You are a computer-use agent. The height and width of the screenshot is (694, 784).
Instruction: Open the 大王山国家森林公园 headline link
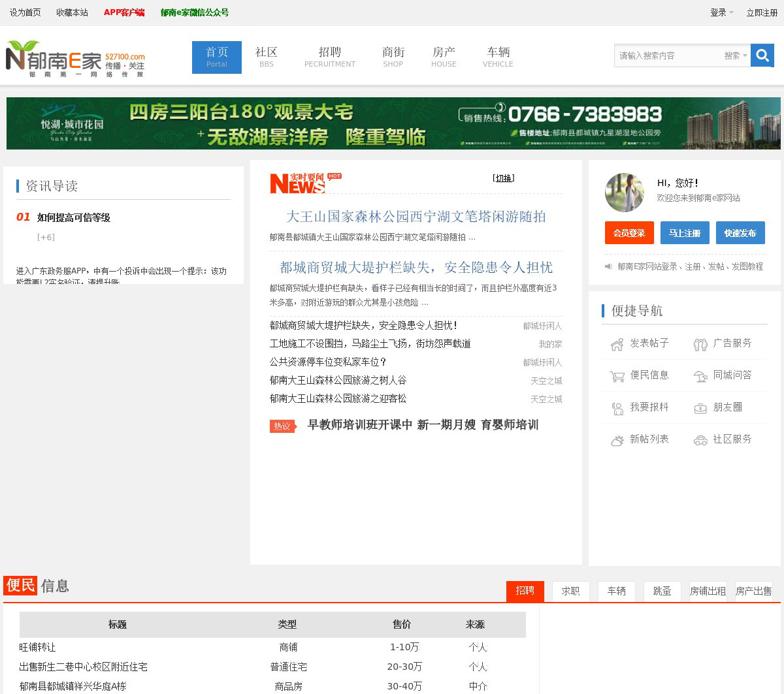pyautogui.click(x=416, y=217)
